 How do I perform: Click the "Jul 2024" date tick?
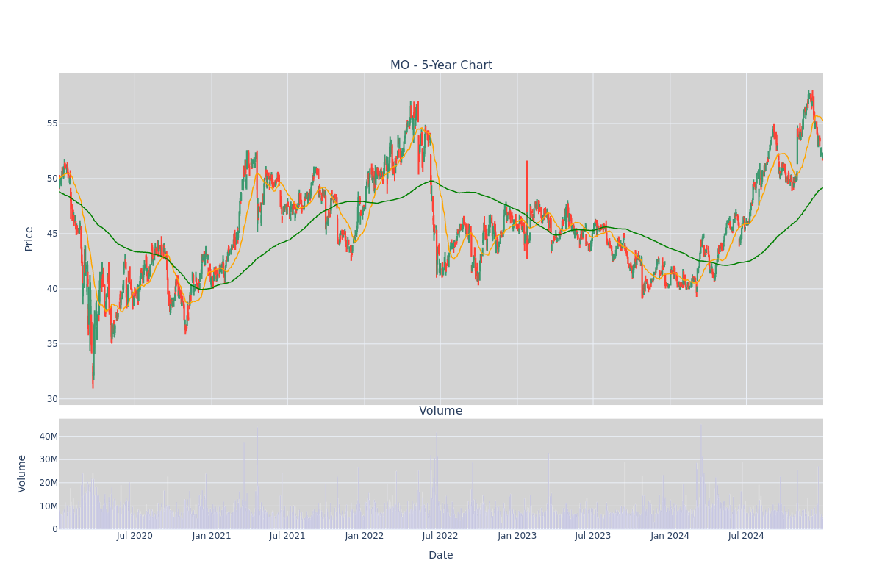(746, 536)
